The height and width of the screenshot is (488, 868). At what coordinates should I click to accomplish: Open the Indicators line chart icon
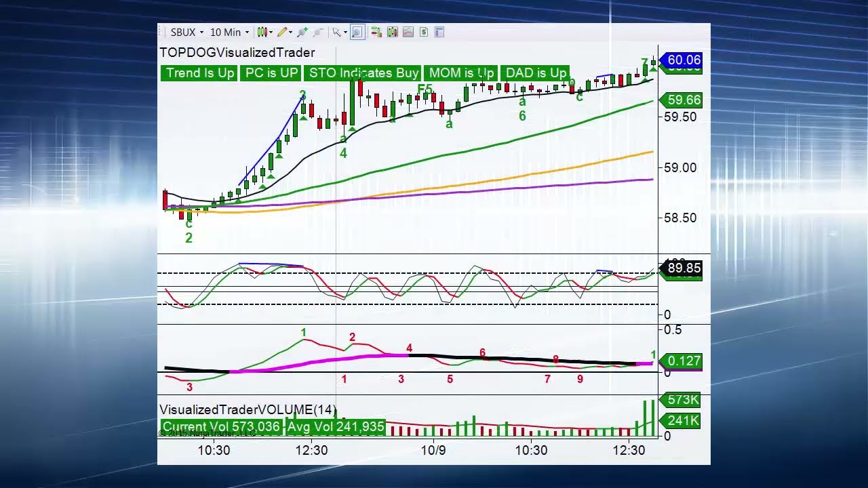click(x=408, y=32)
